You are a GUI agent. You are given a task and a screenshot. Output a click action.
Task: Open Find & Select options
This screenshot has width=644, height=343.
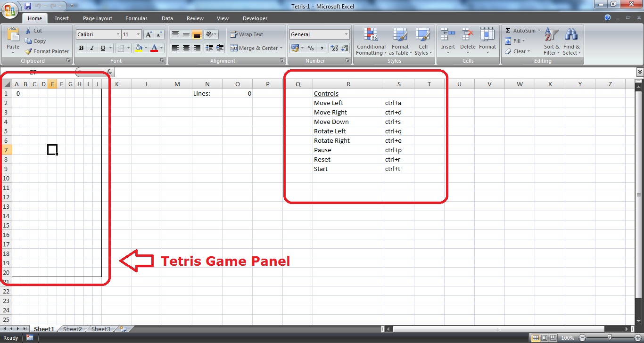point(571,41)
